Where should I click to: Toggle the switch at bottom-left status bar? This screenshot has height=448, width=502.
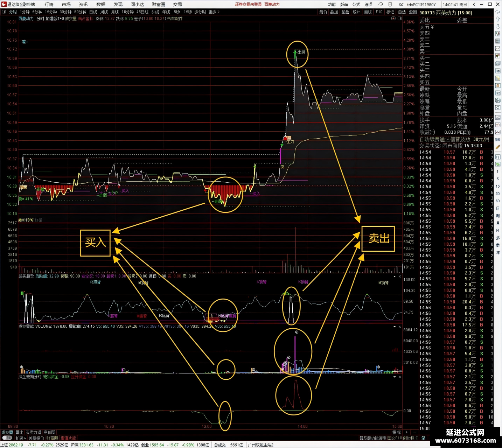(x=7, y=438)
